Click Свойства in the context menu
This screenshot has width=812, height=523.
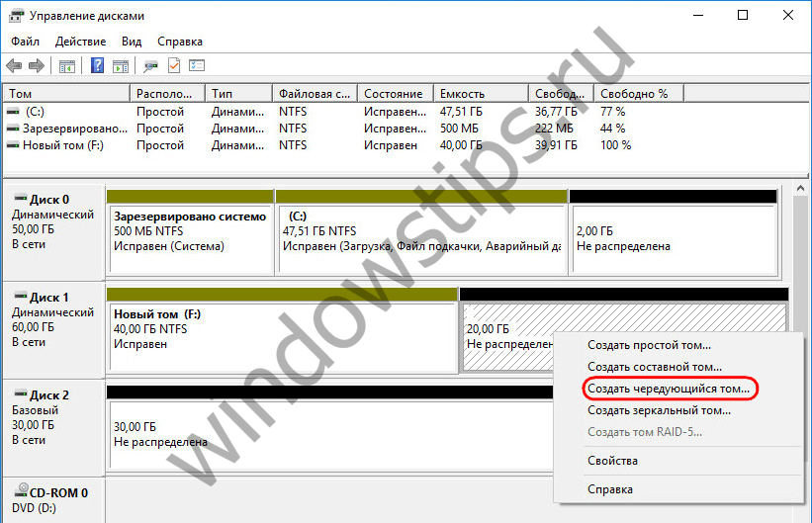tap(612, 461)
